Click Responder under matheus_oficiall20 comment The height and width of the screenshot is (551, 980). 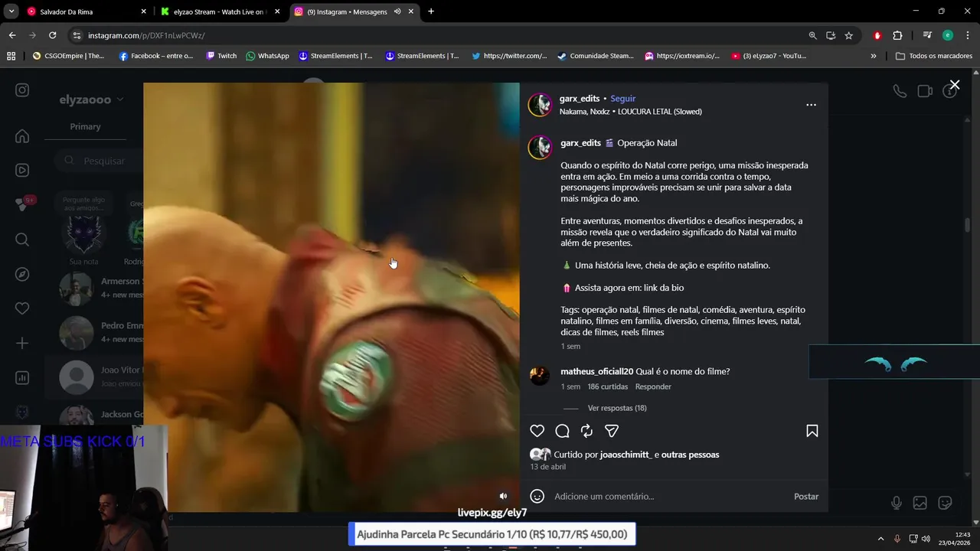pos(653,386)
